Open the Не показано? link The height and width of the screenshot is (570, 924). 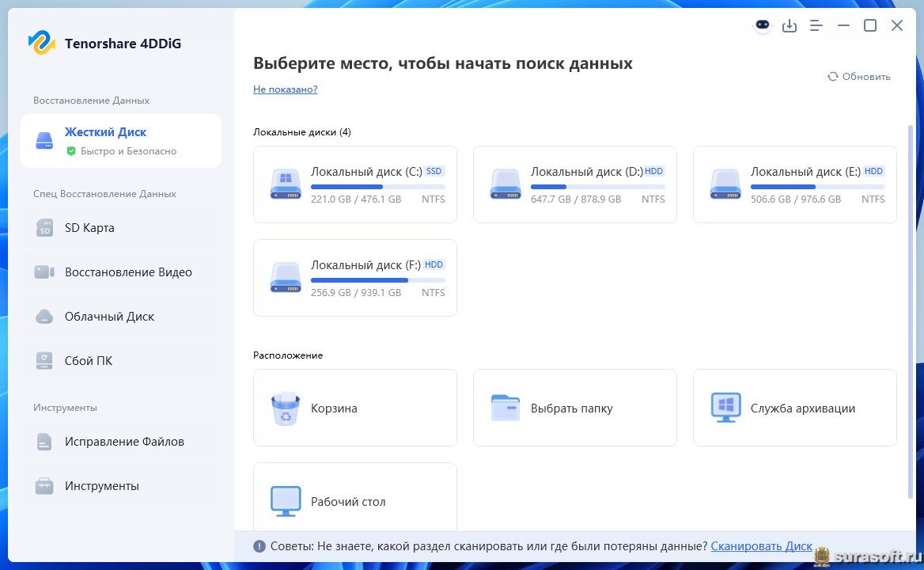tap(286, 89)
